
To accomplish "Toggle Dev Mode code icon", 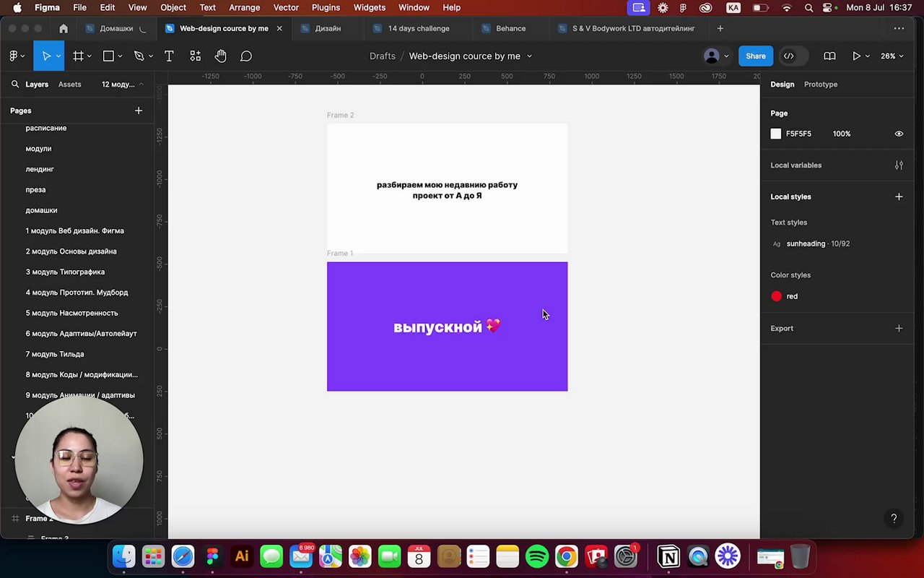I will [x=789, y=56].
